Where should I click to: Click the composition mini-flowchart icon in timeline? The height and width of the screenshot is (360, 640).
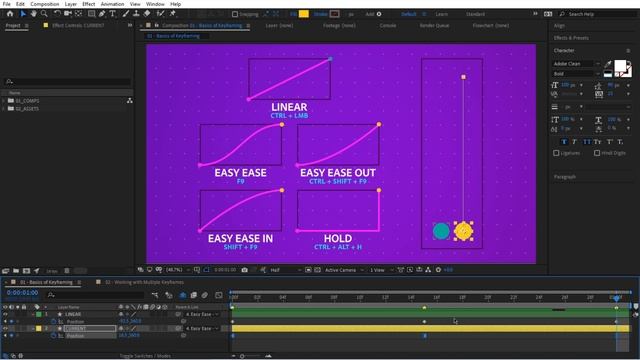[155, 295]
